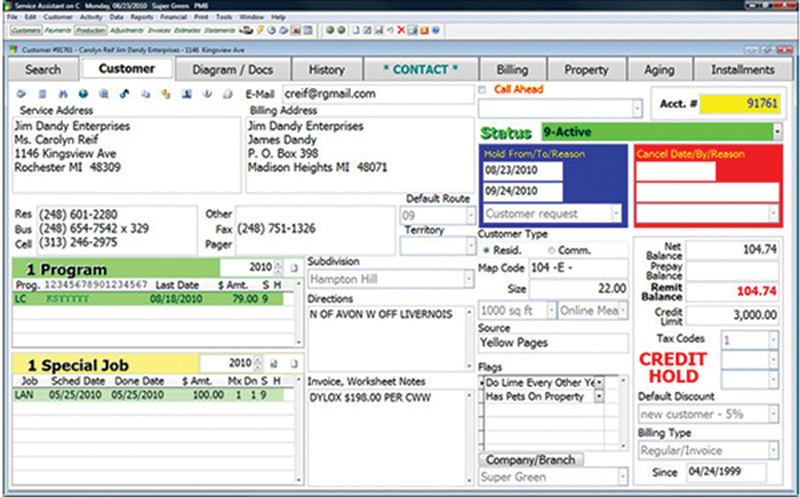Viewport: 800px width, 497px height.
Task: Open the Super Green company dropdown
Action: pos(622,477)
